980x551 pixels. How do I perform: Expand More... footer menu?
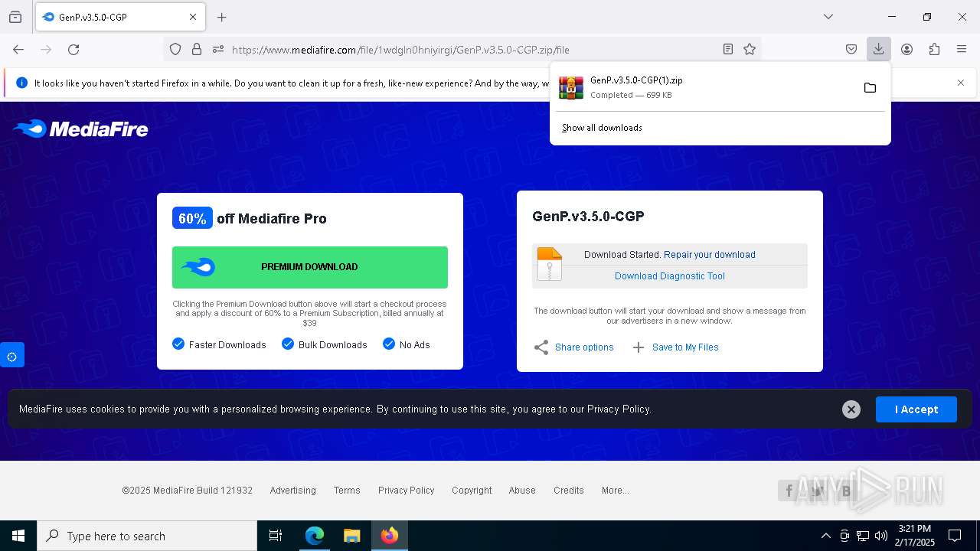[616, 491]
